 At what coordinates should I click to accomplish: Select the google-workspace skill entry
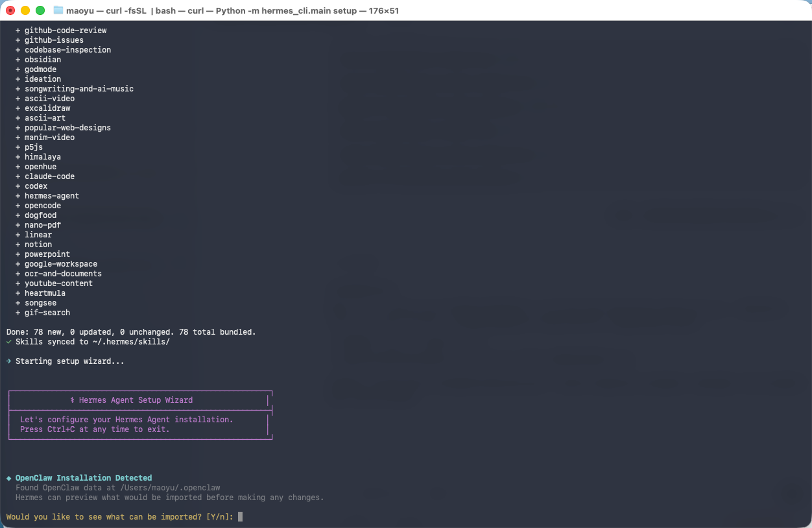61,264
